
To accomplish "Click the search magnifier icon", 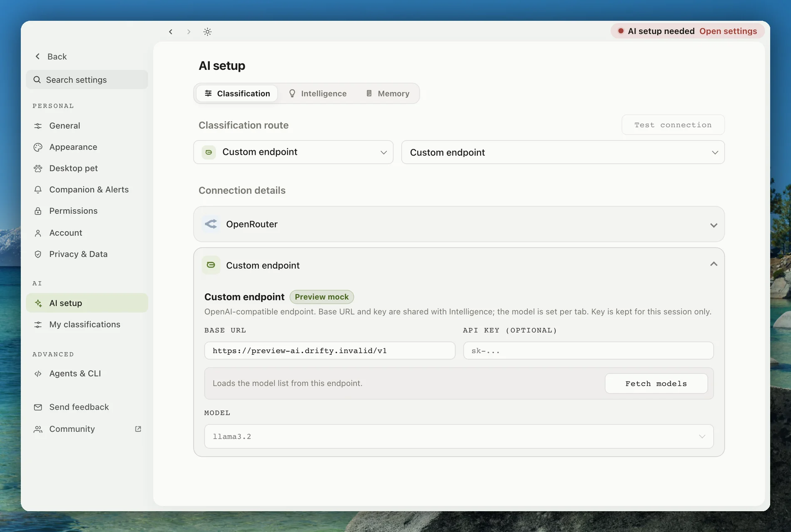I will coord(37,79).
